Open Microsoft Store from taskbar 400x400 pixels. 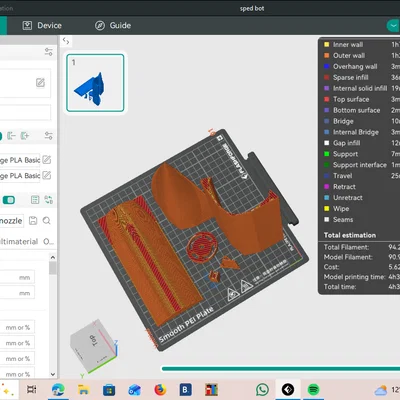click(x=109, y=389)
